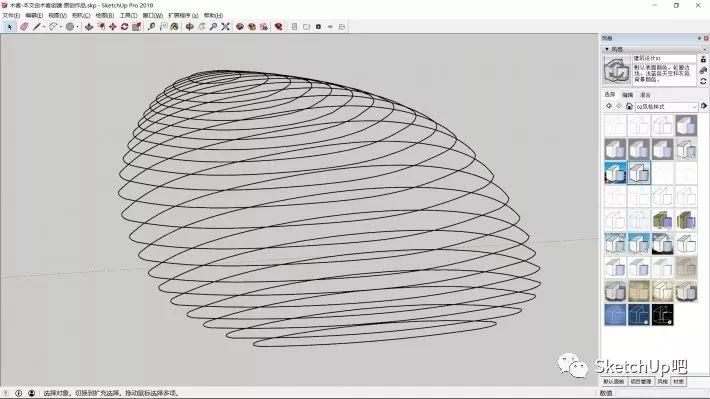Activate the Push/Pull tool

(x=89, y=27)
